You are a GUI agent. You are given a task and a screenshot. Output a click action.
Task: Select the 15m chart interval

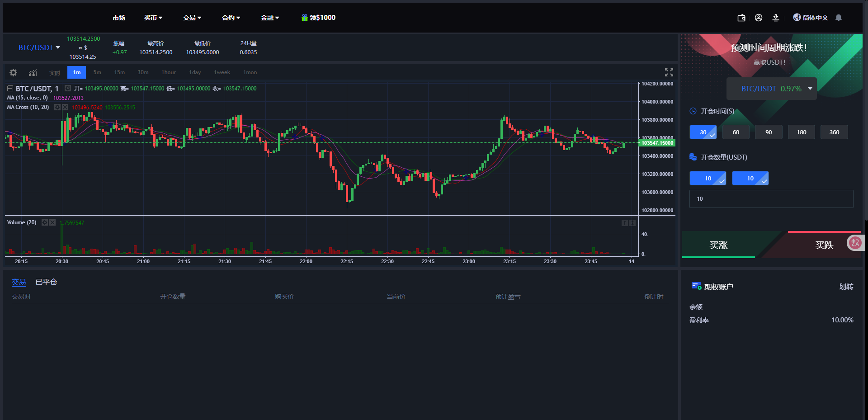(119, 72)
